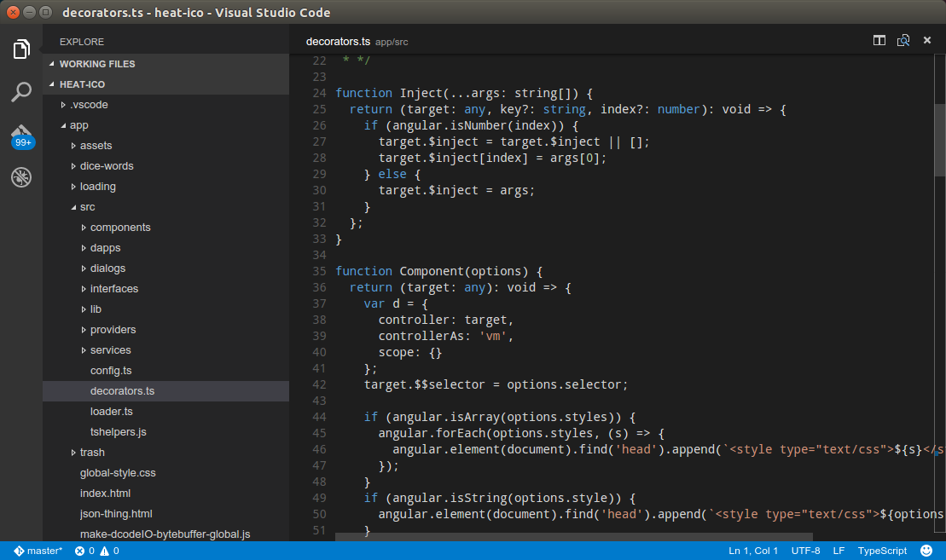Click the decorators.ts editor tab title
The width and height of the screenshot is (946, 560).
point(338,42)
